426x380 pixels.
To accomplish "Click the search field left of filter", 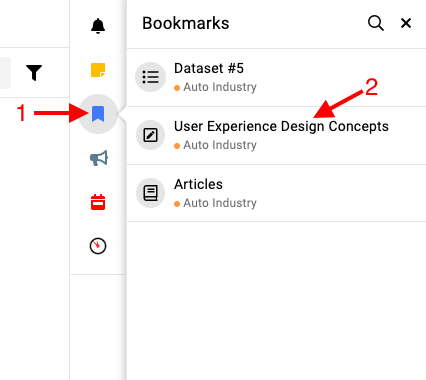I will click(5, 73).
